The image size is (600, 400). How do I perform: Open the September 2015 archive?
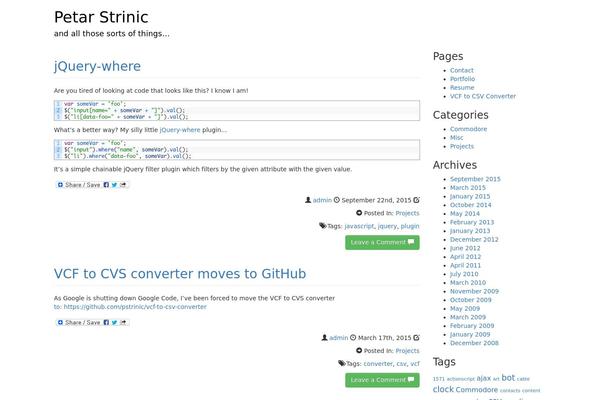pyautogui.click(x=475, y=179)
